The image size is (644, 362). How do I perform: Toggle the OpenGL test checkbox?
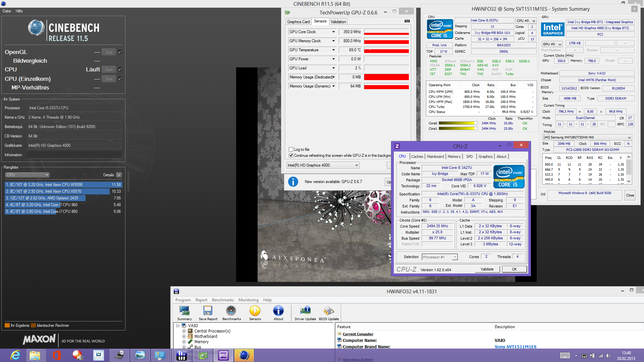click(120, 52)
